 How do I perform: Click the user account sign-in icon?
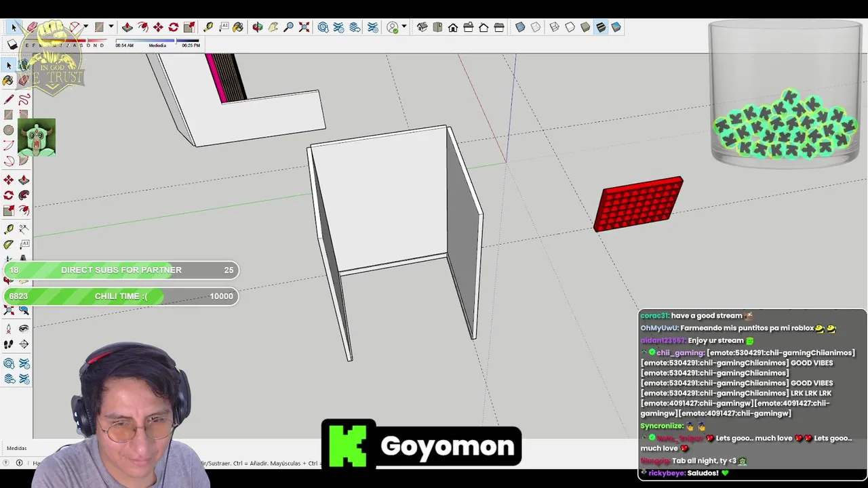coord(393,27)
